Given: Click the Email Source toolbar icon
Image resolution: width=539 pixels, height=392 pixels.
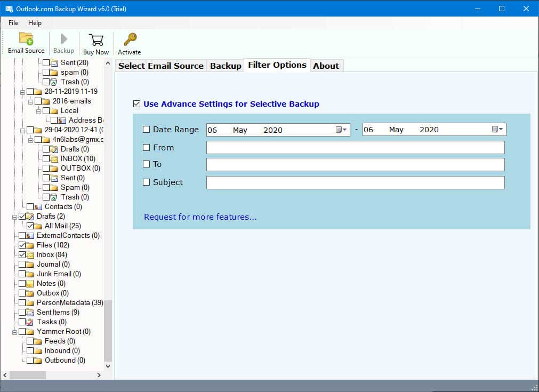Looking at the screenshot, I should pos(26,38).
